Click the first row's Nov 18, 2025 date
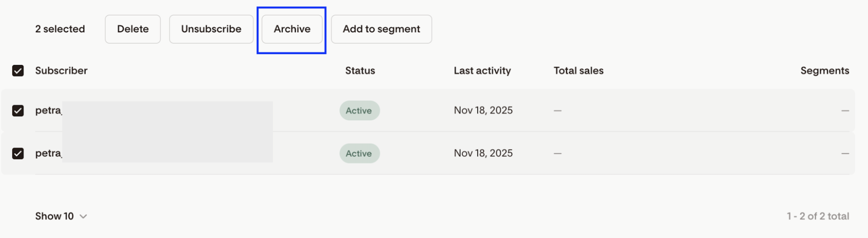The width and height of the screenshot is (868, 238). pos(483,110)
